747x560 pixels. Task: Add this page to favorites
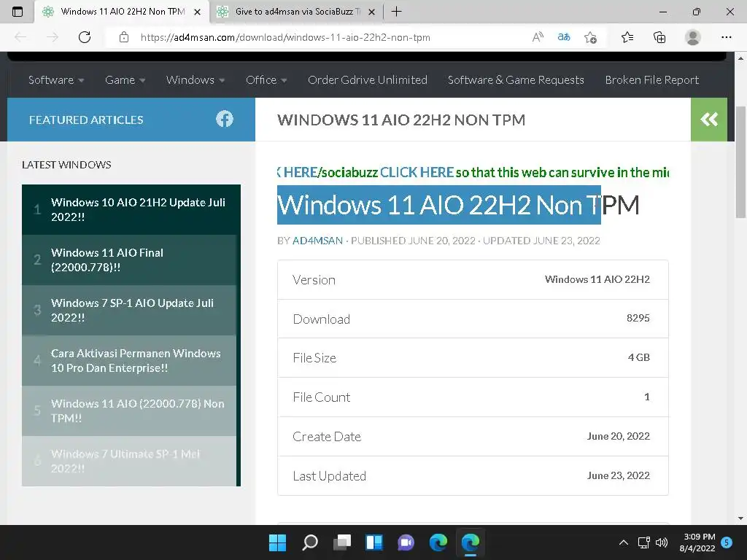coord(590,37)
